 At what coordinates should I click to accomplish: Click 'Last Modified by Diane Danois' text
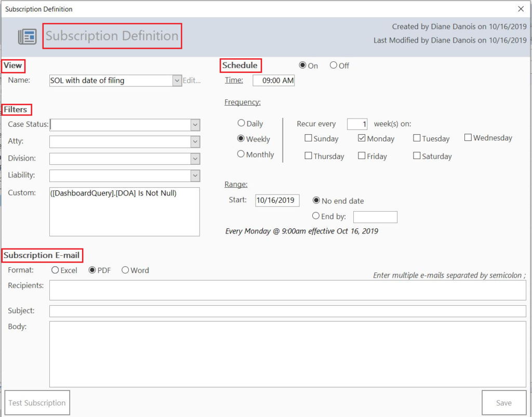pos(450,40)
